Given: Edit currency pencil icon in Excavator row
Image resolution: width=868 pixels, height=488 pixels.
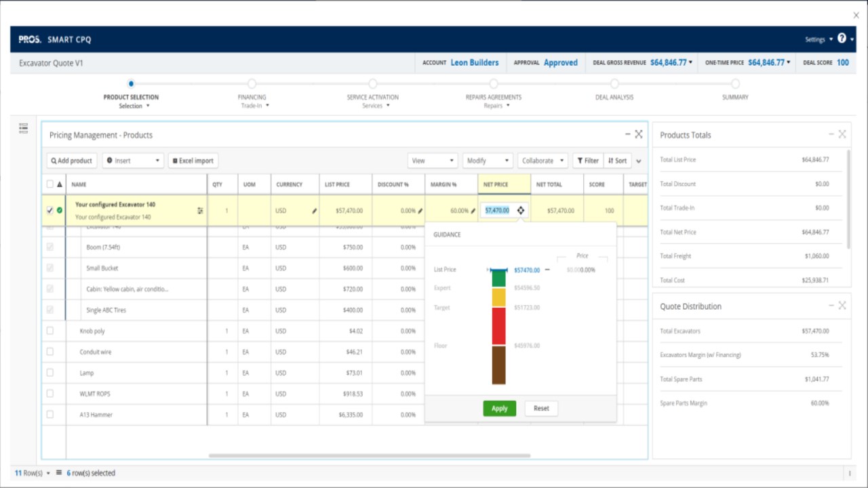Looking at the screenshot, I should pyautogui.click(x=315, y=211).
